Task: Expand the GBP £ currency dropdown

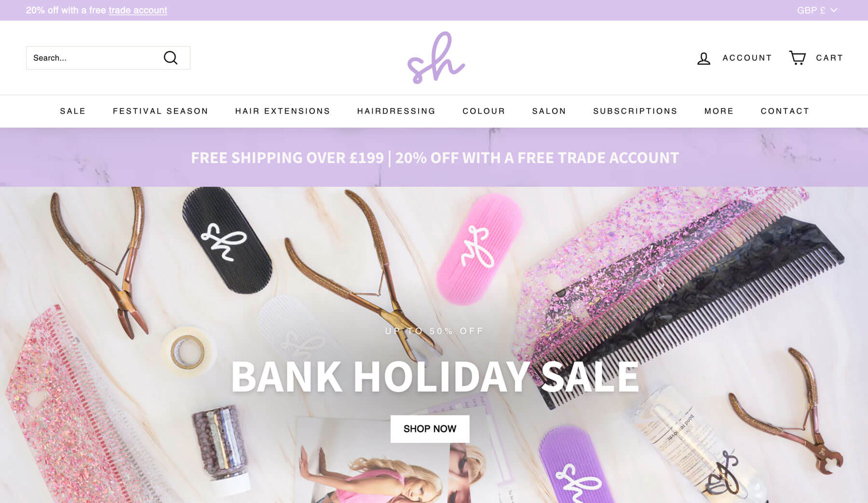Action: tap(817, 10)
